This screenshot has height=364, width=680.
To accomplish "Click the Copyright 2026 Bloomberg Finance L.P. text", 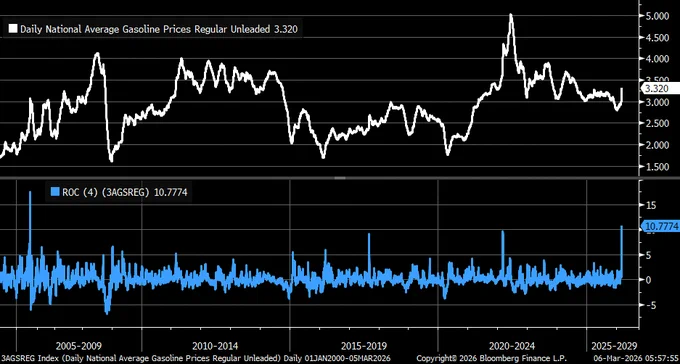I will pyautogui.click(x=493, y=359).
